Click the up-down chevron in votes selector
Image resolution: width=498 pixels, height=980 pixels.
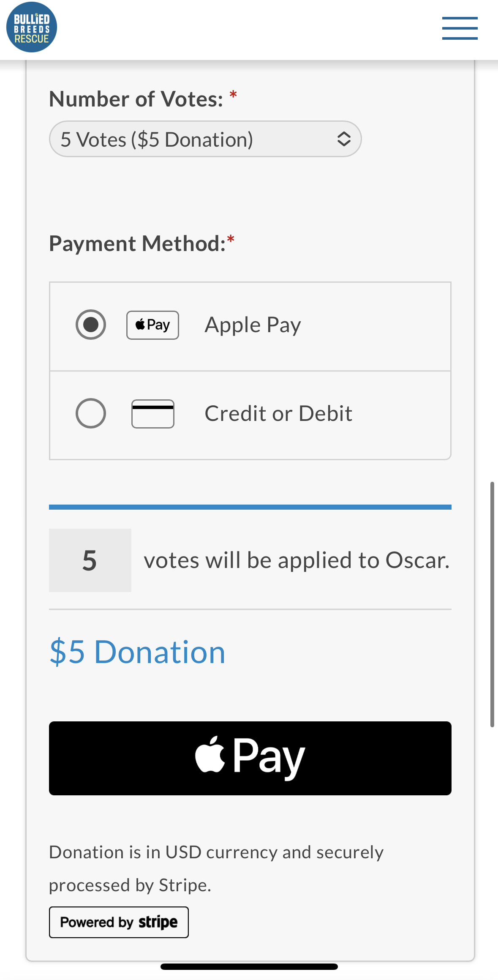[x=344, y=139]
